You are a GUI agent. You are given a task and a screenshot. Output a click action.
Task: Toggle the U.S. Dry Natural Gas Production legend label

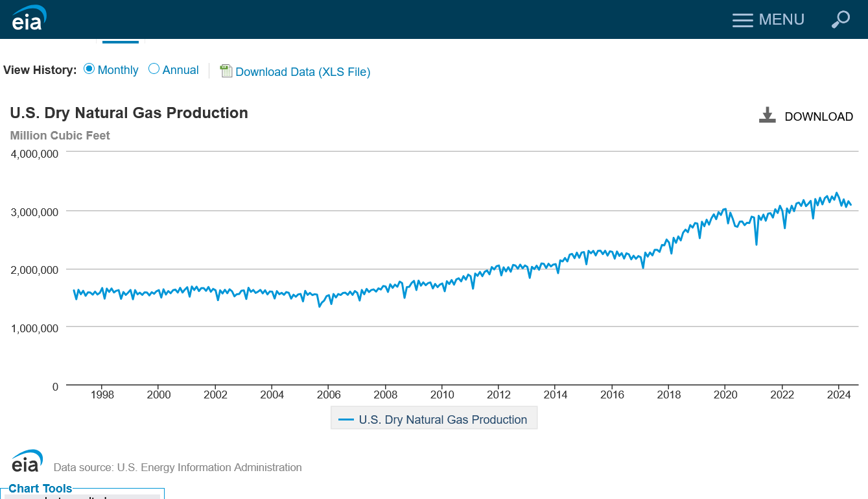tap(443, 420)
